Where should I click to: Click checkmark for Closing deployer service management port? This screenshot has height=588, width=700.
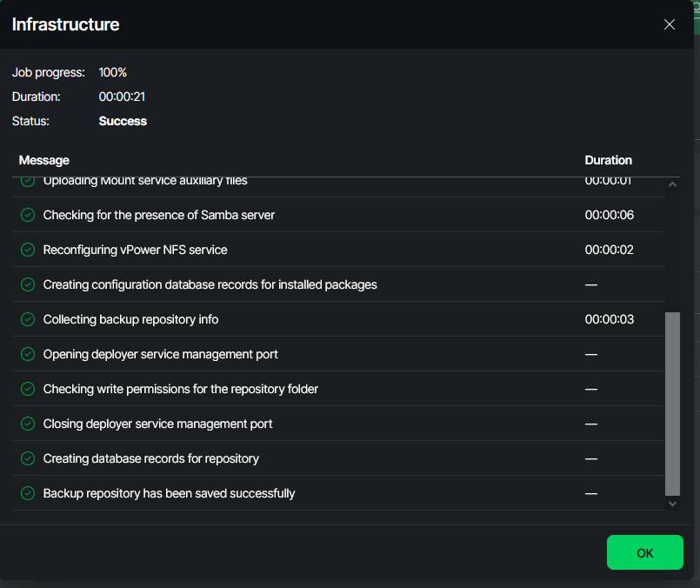point(28,424)
